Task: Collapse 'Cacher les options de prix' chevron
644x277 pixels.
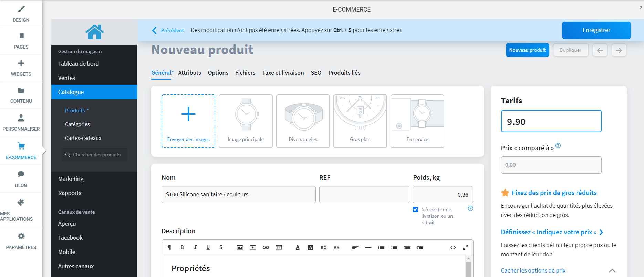Action: pyautogui.click(x=612, y=270)
